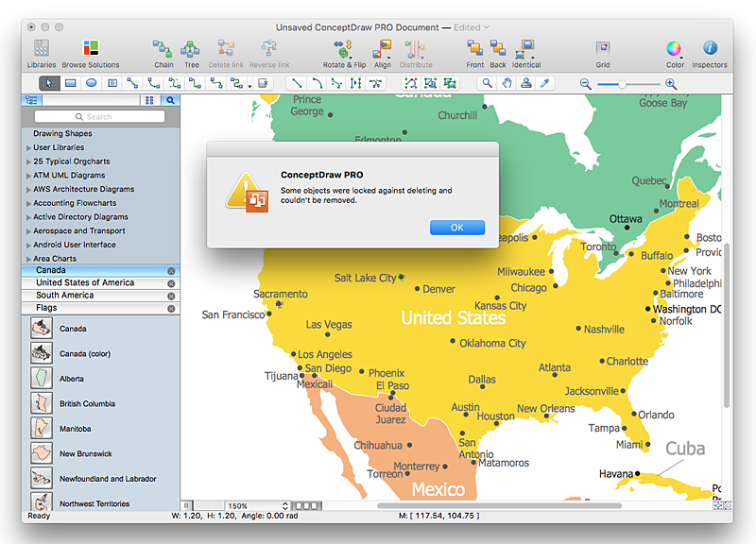756x544 pixels.
Task: Expand the Active Directory Diagrams group
Action: (x=29, y=218)
